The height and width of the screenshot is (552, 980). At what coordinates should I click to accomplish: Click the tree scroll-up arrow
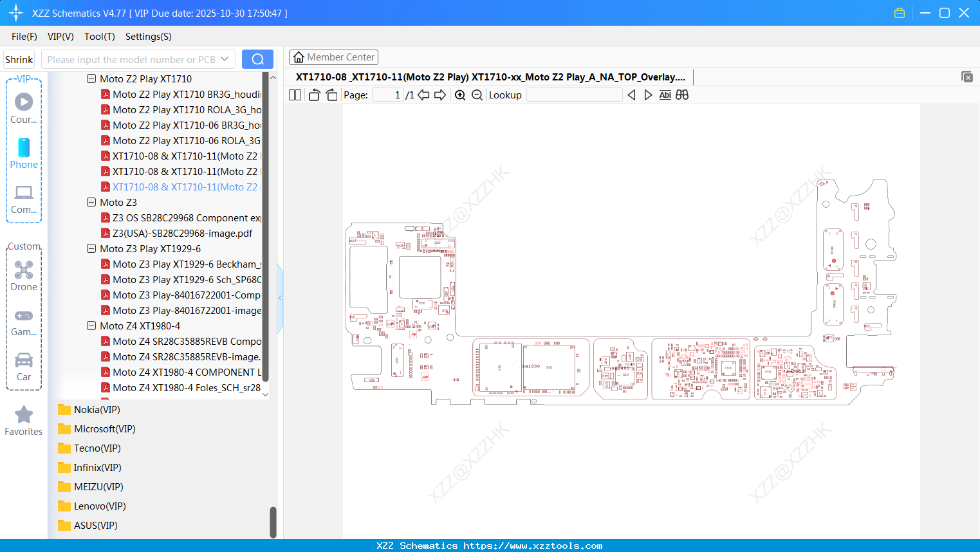click(x=273, y=77)
